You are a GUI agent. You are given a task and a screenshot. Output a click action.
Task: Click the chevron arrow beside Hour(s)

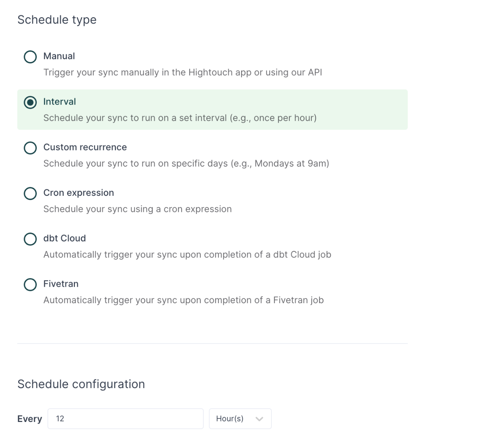[259, 419]
